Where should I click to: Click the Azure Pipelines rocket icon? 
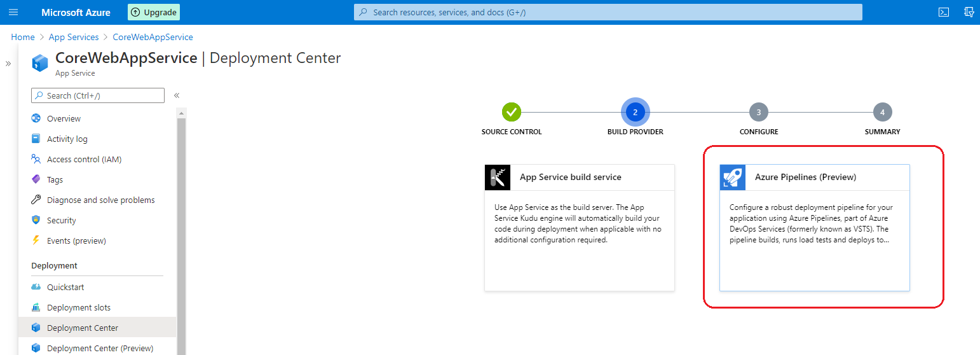[x=733, y=177]
